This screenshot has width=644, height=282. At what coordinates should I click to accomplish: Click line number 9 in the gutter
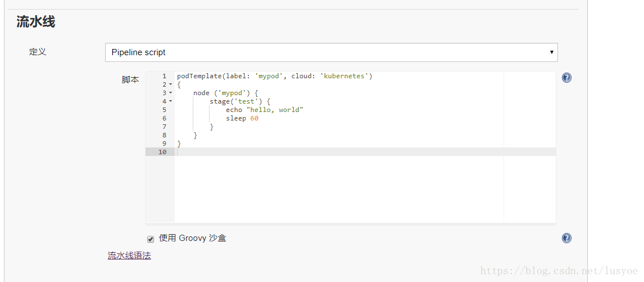pos(164,144)
